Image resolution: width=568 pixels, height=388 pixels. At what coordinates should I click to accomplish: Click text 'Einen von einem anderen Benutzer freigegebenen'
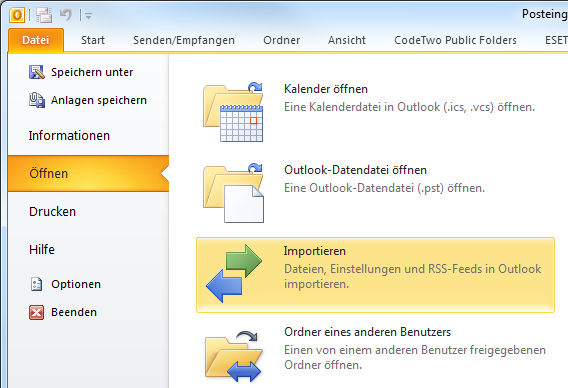(415, 350)
